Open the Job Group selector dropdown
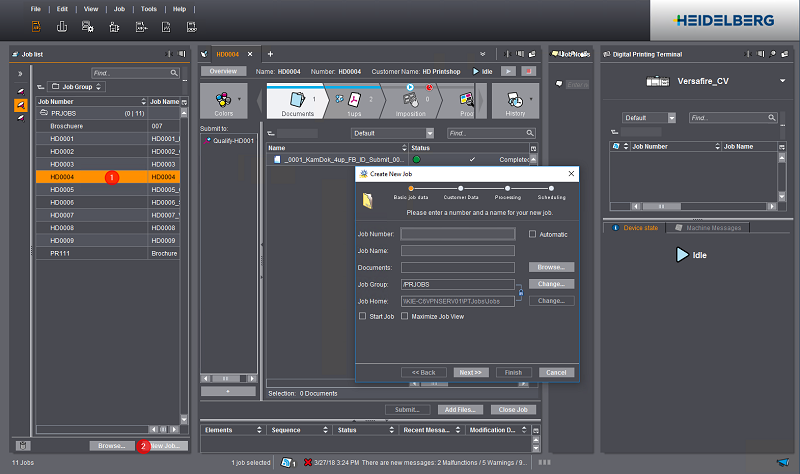 pyautogui.click(x=75, y=87)
